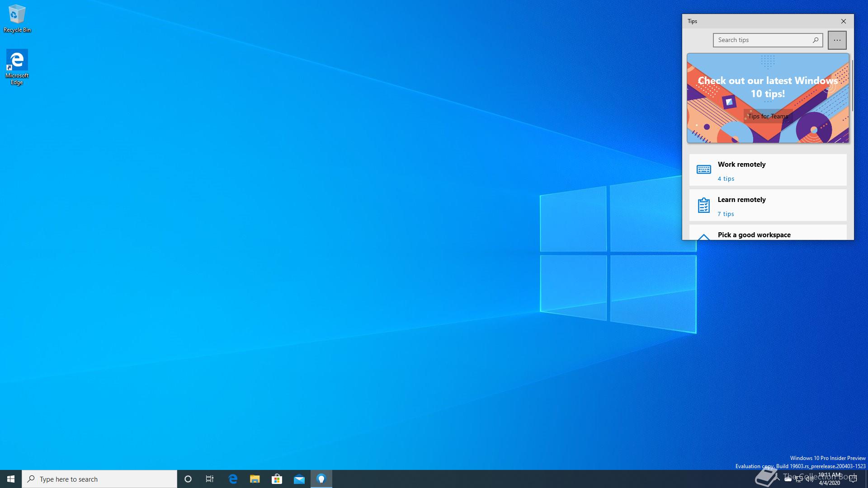Open Microsoft Store from the taskbar
Screen dimensions: 868x488
click(277, 479)
